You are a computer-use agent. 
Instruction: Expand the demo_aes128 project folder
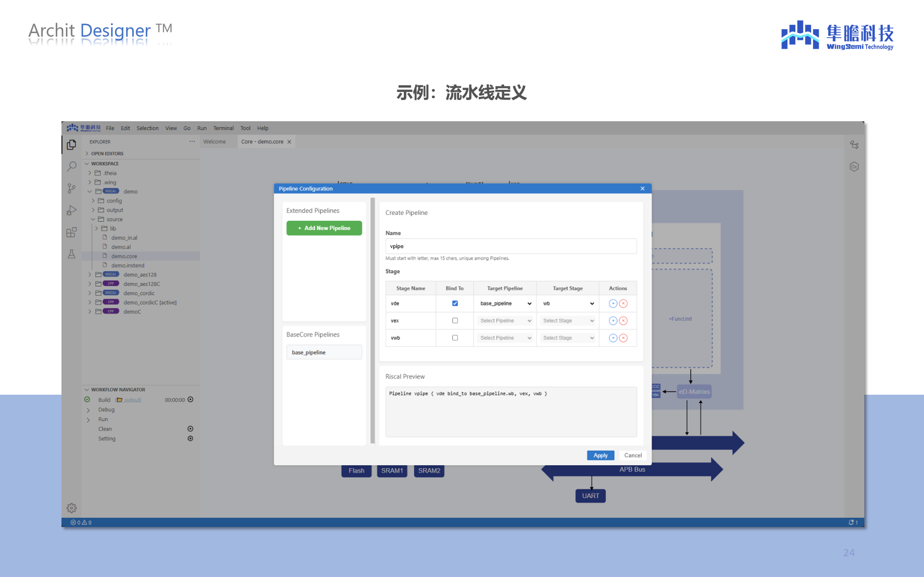click(90, 275)
